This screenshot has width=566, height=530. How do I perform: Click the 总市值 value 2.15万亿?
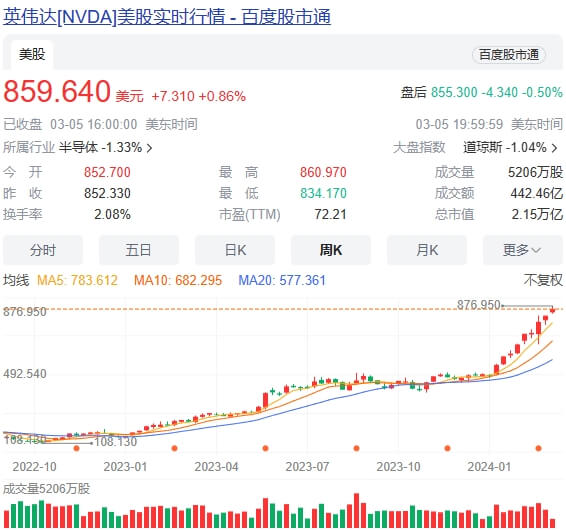(537, 214)
